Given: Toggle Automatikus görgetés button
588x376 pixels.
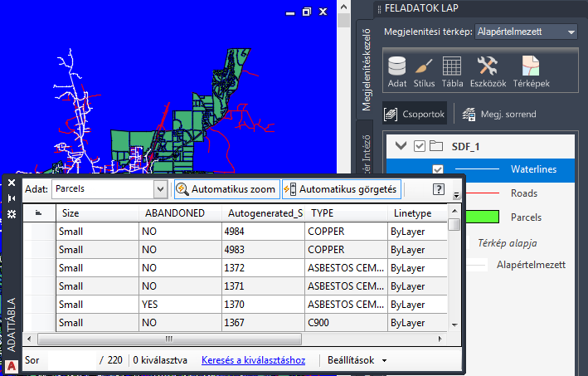Looking at the screenshot, I should click(x=341, y=189).
